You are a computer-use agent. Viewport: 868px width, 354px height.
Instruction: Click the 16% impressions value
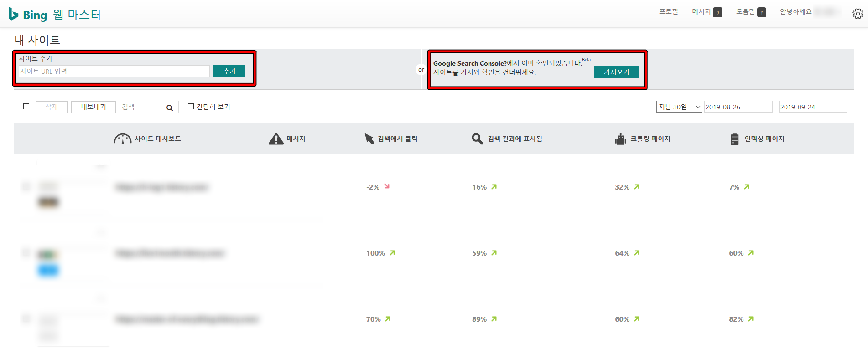[479, 187]
